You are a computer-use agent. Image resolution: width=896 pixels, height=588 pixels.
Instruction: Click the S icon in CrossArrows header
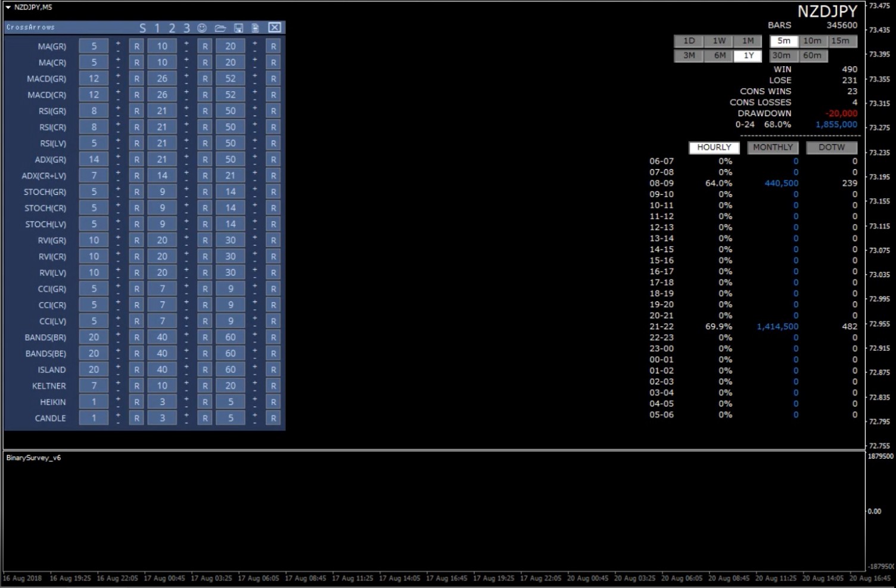pyautogui.click(x=142, y=27)
